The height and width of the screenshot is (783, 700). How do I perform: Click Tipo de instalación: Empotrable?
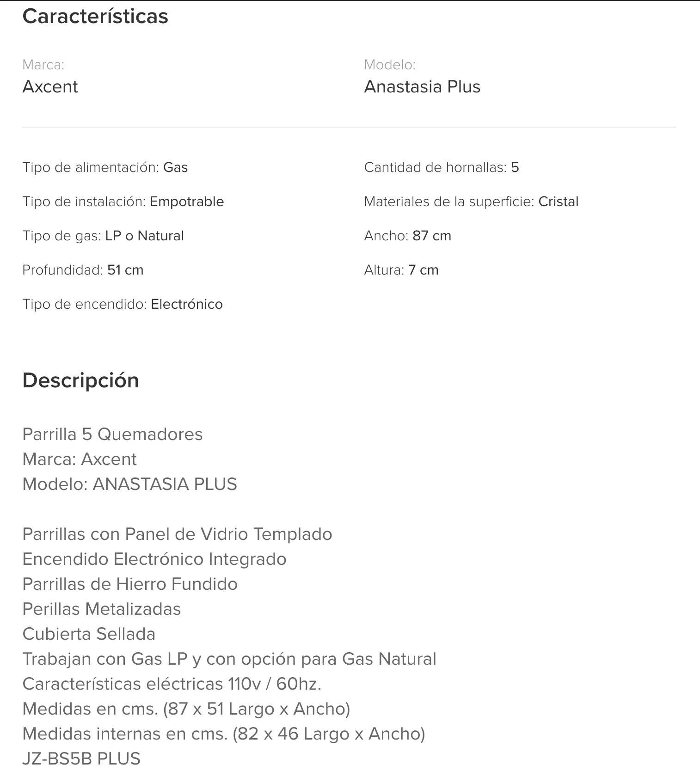point(123,202)
